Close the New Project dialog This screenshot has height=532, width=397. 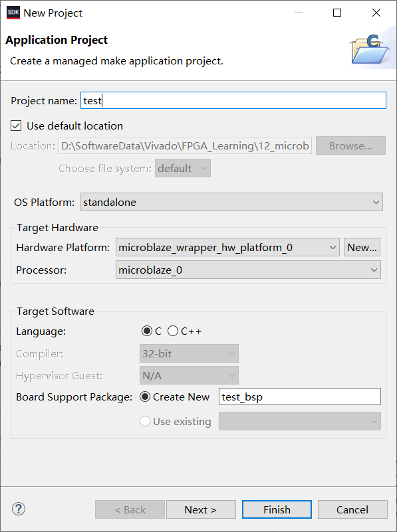point(376,13)
